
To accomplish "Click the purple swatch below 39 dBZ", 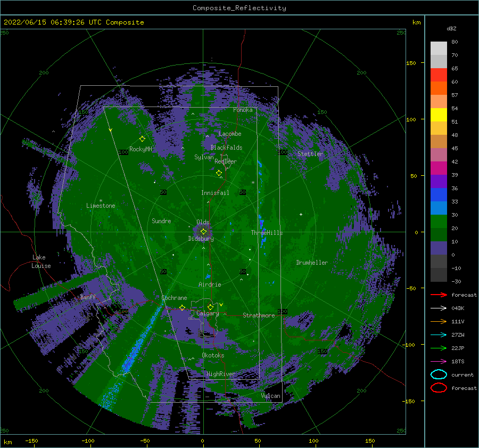I will pyautogui.click(x=439, y=181).
